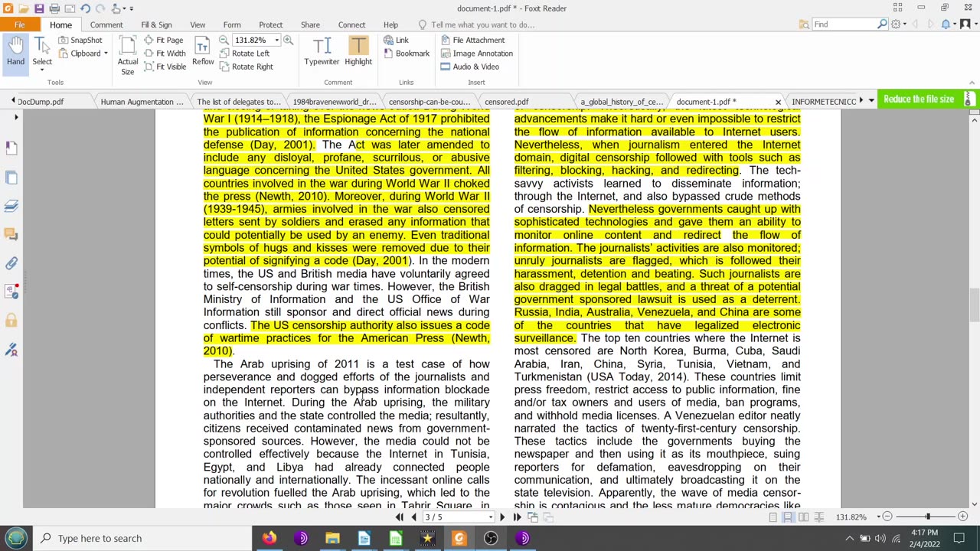Rotate the page left
980x551 pixels.
coord(244,54)
